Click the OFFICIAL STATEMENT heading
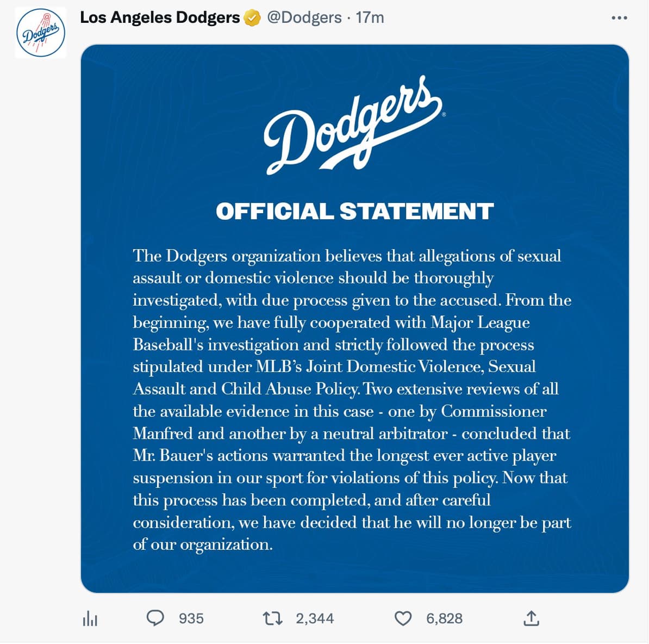Image resolution: width=649 pixels, height=644 pixels. 354,211
